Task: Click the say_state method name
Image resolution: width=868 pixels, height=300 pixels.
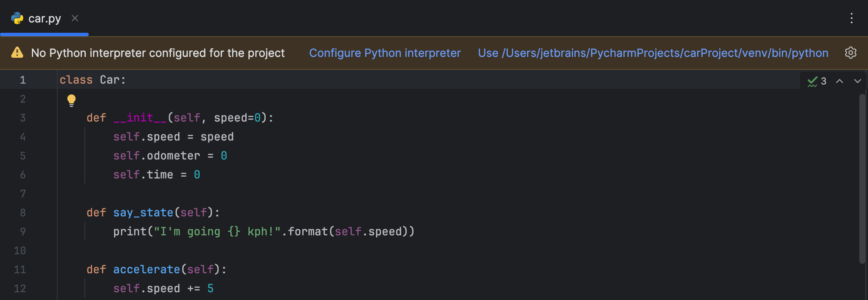Action: click(x=143, y=213)
